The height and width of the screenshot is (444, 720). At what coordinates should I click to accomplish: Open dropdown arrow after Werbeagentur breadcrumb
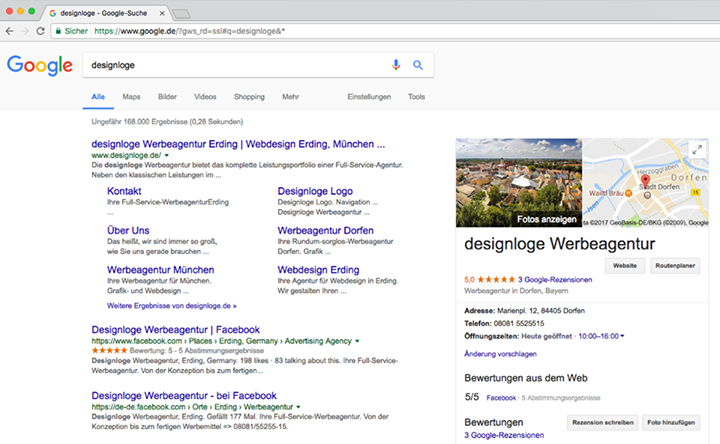(x=298, y=407)
